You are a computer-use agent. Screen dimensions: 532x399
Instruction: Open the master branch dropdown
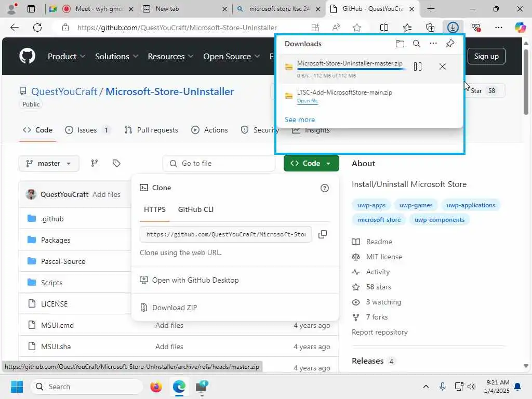point(49,164)
